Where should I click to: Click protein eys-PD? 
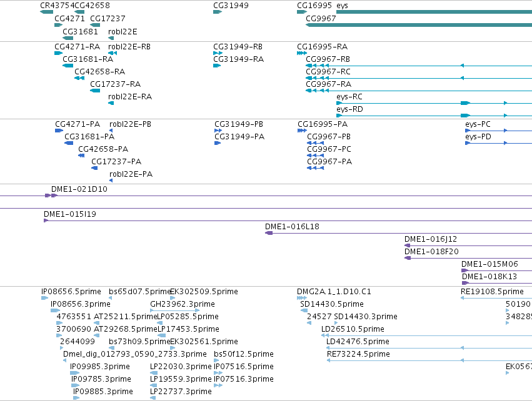click(x=478, y=137)
